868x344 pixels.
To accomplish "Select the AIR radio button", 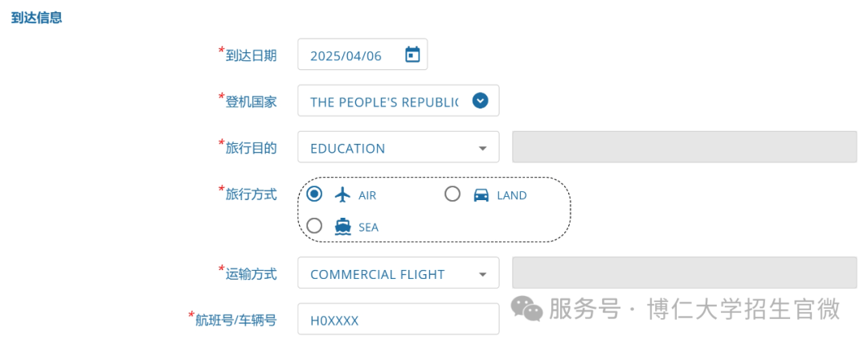I will click(x=314, y=194).
